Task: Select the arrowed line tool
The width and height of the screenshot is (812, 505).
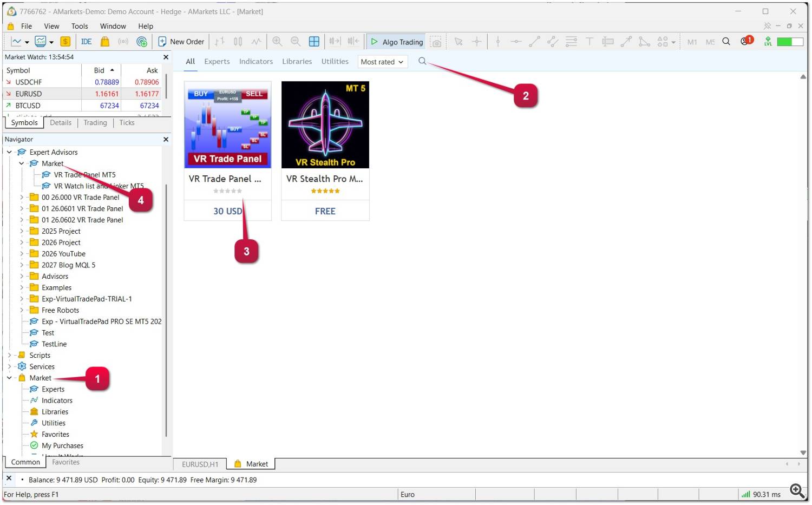Action: point(626,42)
